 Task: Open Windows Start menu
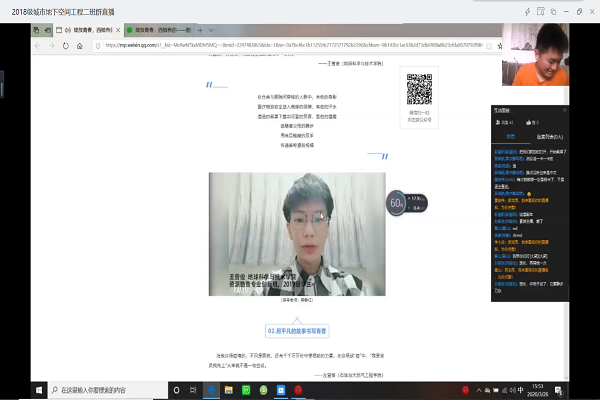[39, 390]
